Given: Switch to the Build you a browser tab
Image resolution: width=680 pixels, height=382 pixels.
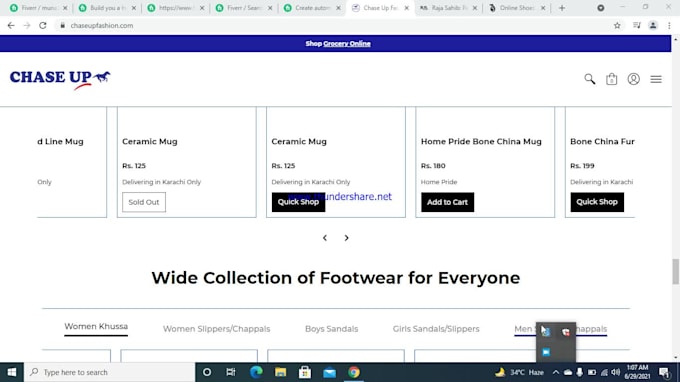Looking at the screenshot, I should [107, 8].
